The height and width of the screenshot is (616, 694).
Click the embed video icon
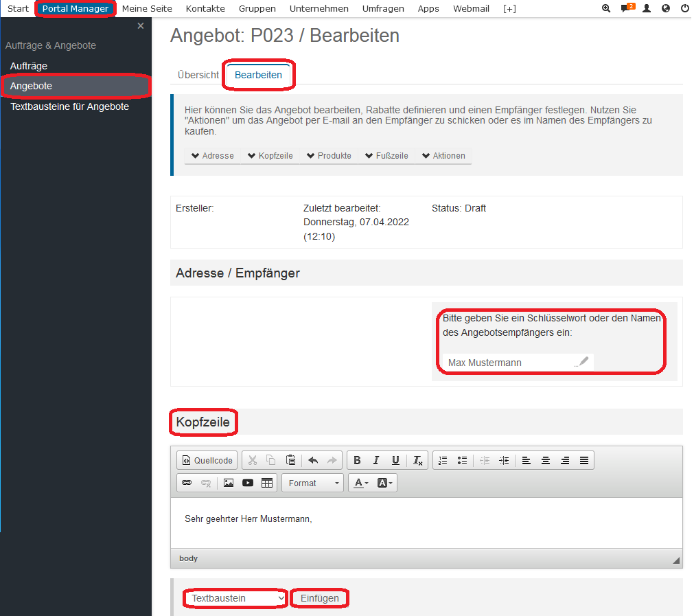click(248, 483)
